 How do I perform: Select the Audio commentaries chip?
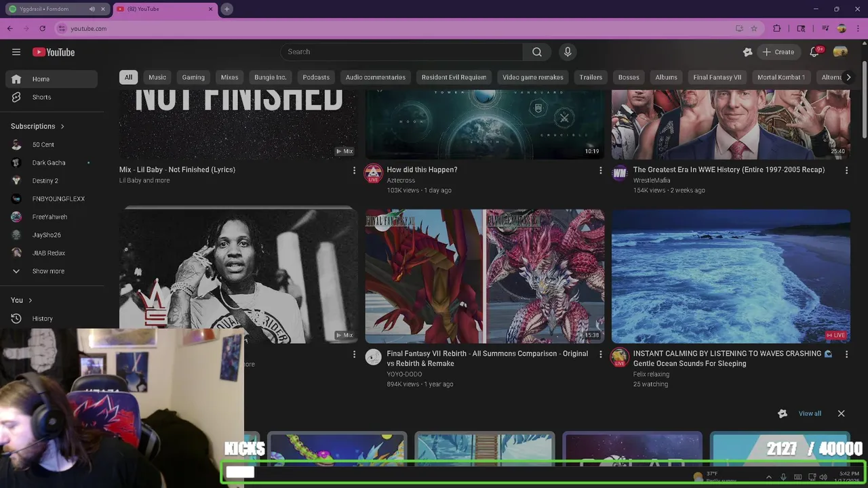[376, 77]
